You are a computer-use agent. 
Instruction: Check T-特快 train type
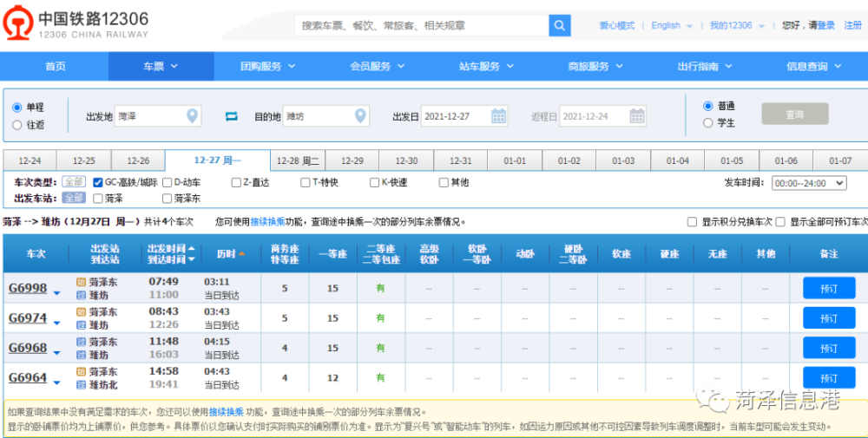(x=305, y=182)
